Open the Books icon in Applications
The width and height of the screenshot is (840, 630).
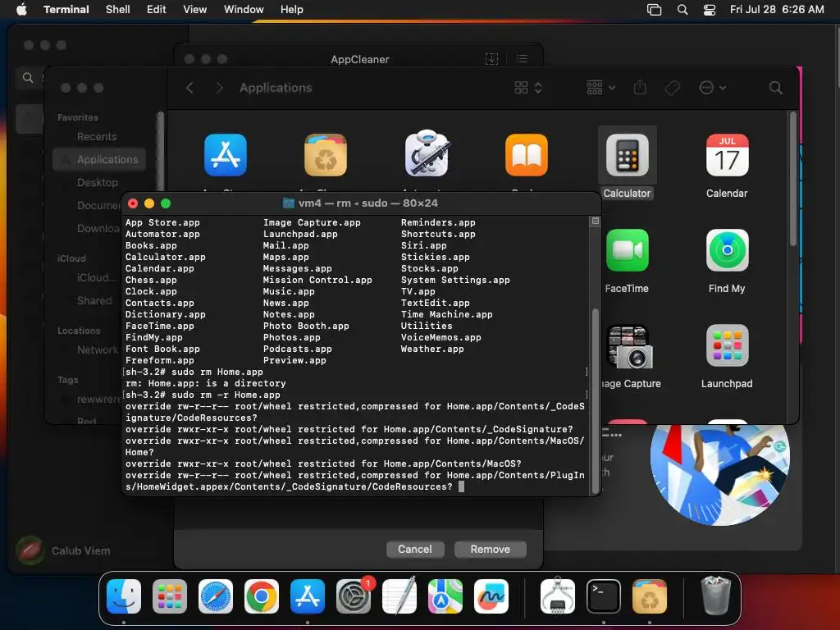[526, 155]
